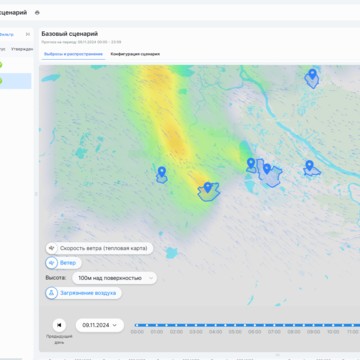
Task: Open the Фильтр panel in the sidebar
Action: pyautogui.click(x=7, y=34)
